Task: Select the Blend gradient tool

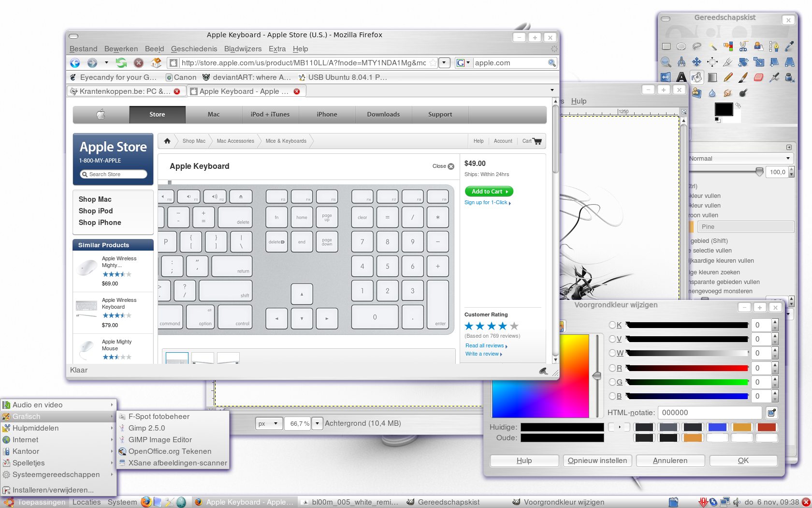Action: point(712,77)
